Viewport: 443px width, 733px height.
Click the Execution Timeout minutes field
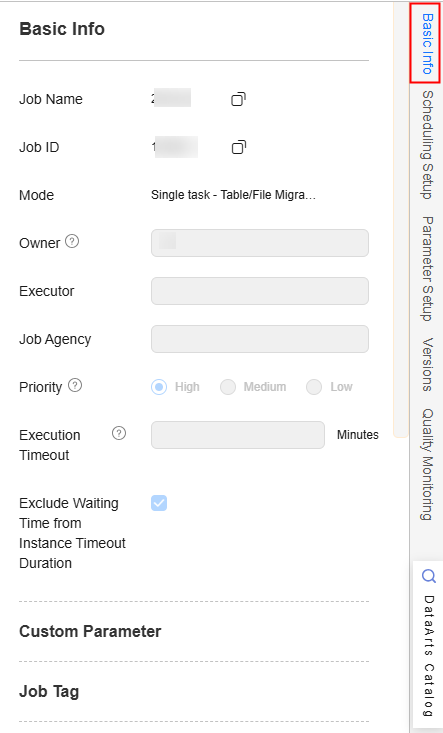point(238,435)
